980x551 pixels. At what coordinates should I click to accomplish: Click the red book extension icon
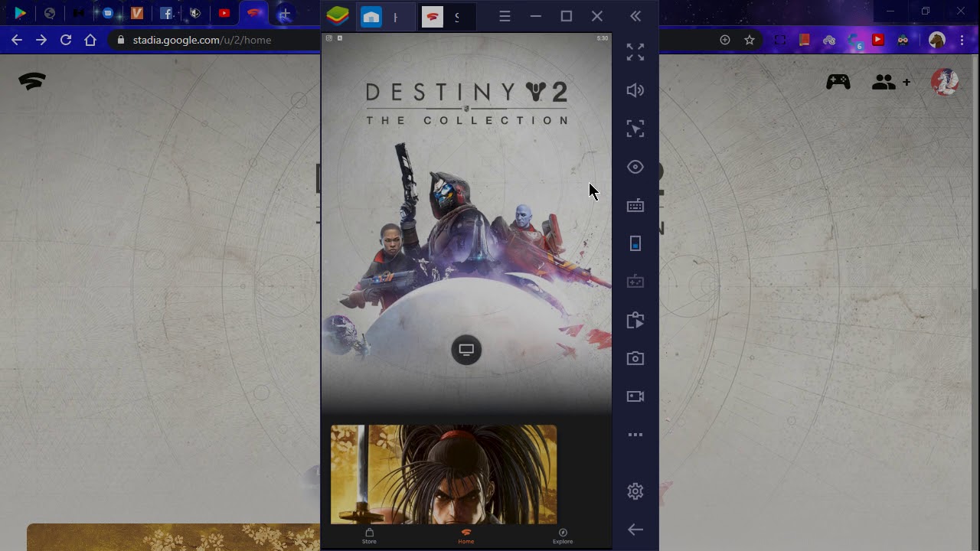804,40
